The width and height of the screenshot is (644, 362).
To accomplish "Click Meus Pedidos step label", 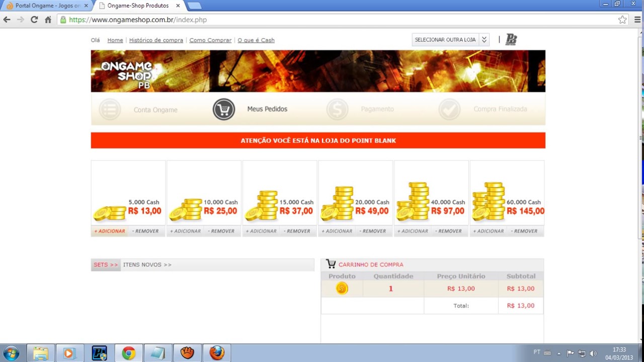I will pos(267,109).
